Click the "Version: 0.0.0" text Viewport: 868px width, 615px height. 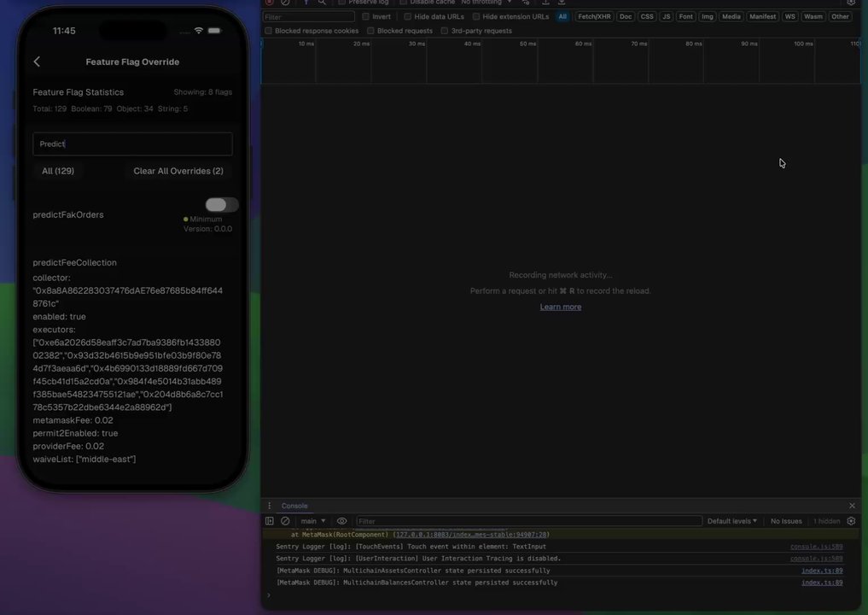tap(207, 229)
